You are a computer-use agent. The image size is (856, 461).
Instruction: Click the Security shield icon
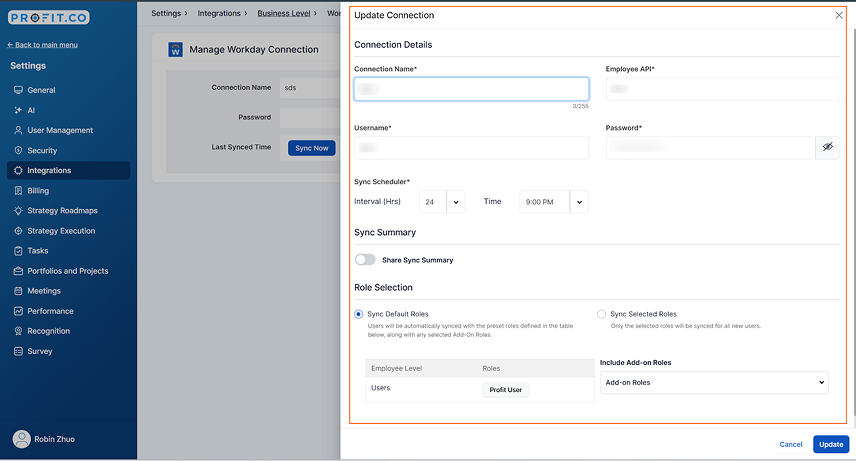18,150
